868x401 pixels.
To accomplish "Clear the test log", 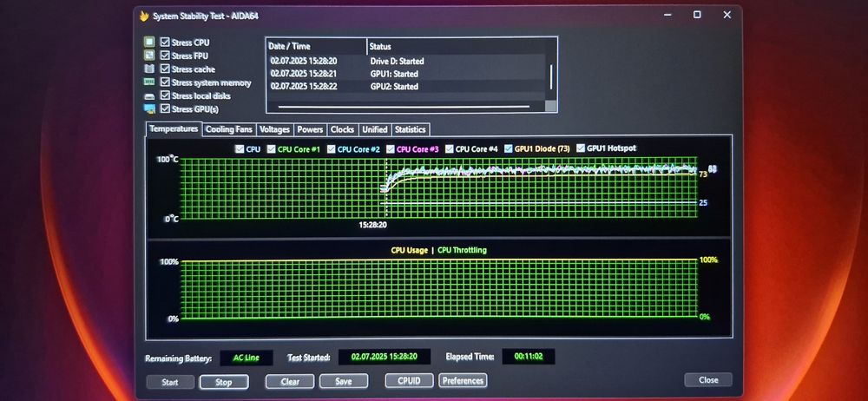I will (x=290, y=381).
